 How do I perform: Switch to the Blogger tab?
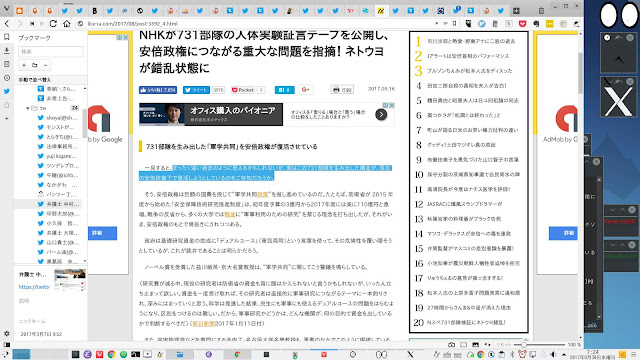point(20,11)
